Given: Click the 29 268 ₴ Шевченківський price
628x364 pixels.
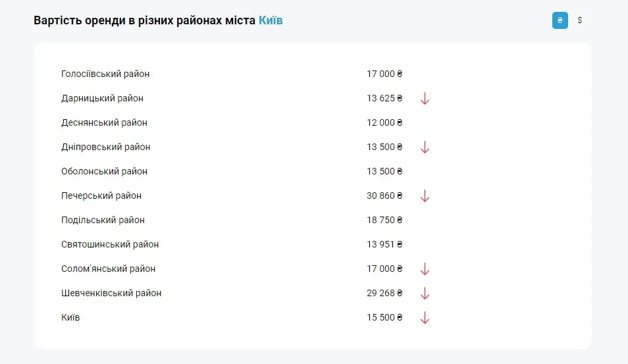Looking at the screenshot, I should coord(384,294).
